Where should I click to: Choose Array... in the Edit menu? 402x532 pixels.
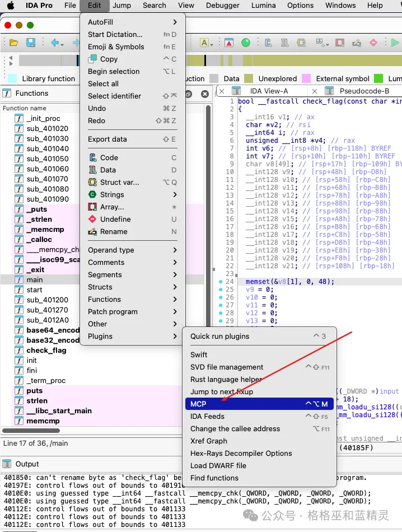pyautogui.click(x=132, y=207)
